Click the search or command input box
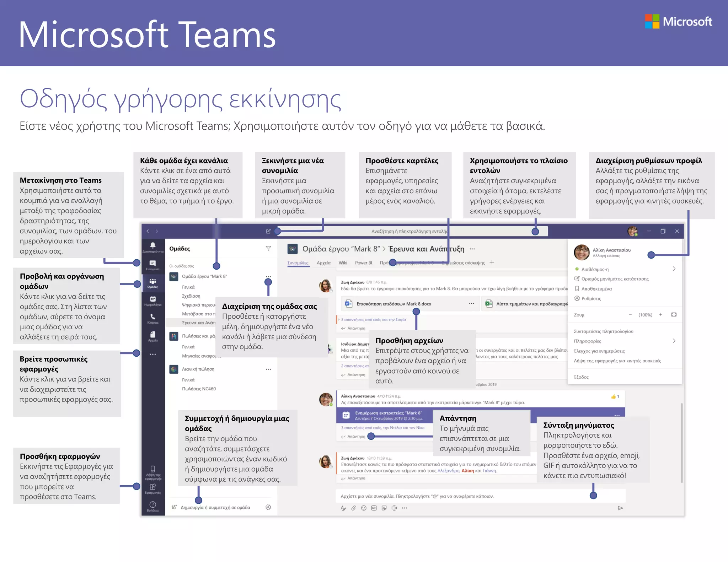This screenshot has width=728, height=562. (409, 231)
